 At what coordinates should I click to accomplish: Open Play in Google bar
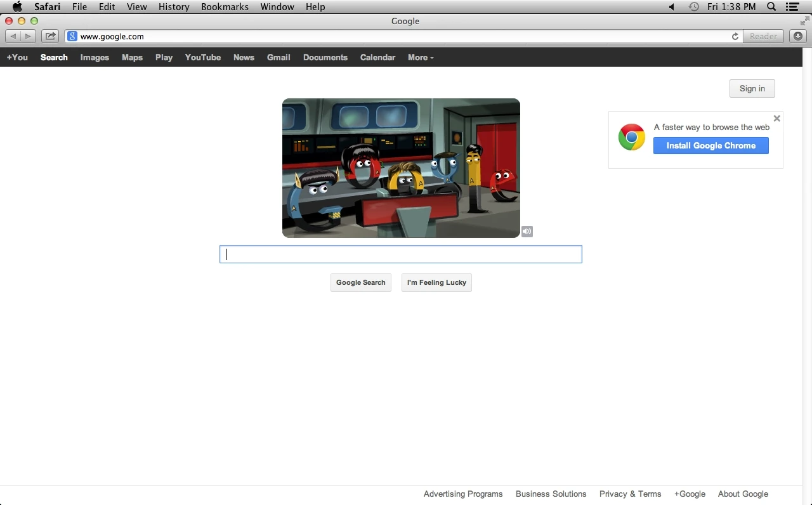coord(164,57)
